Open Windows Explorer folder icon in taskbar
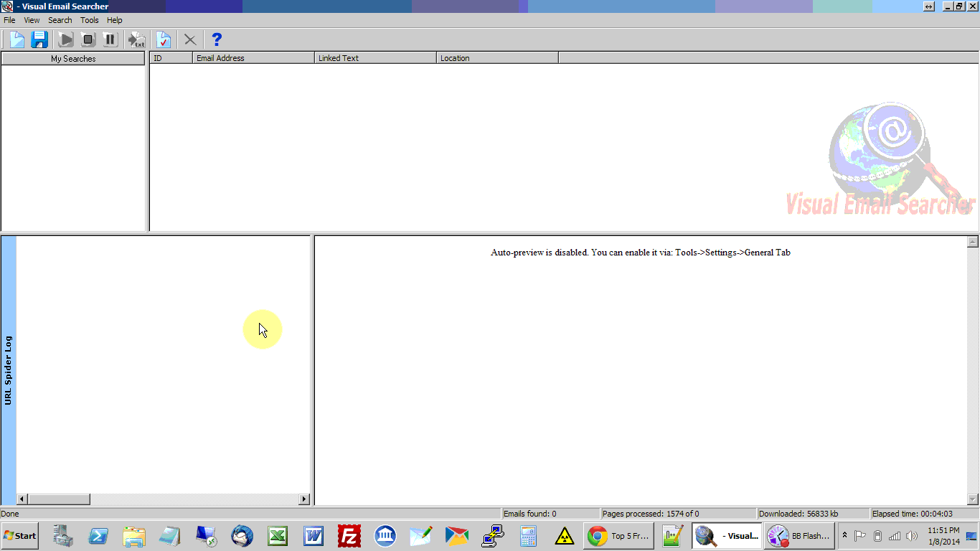980x551 pixels. pos(134,536)
